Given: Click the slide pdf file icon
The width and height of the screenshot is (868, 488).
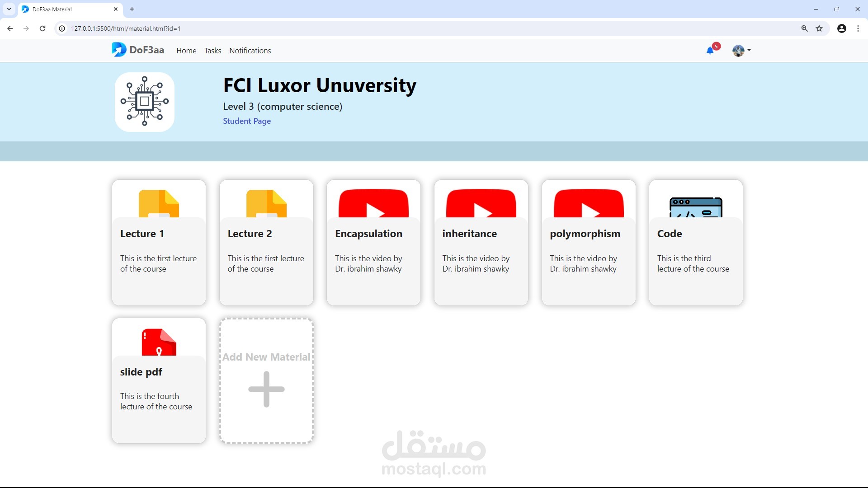Looking at the screenshot, I should (x=159, y=342).
